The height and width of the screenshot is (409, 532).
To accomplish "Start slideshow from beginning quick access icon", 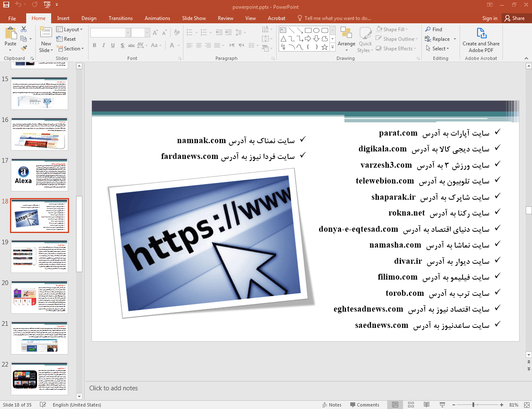I will coord(47,5).
